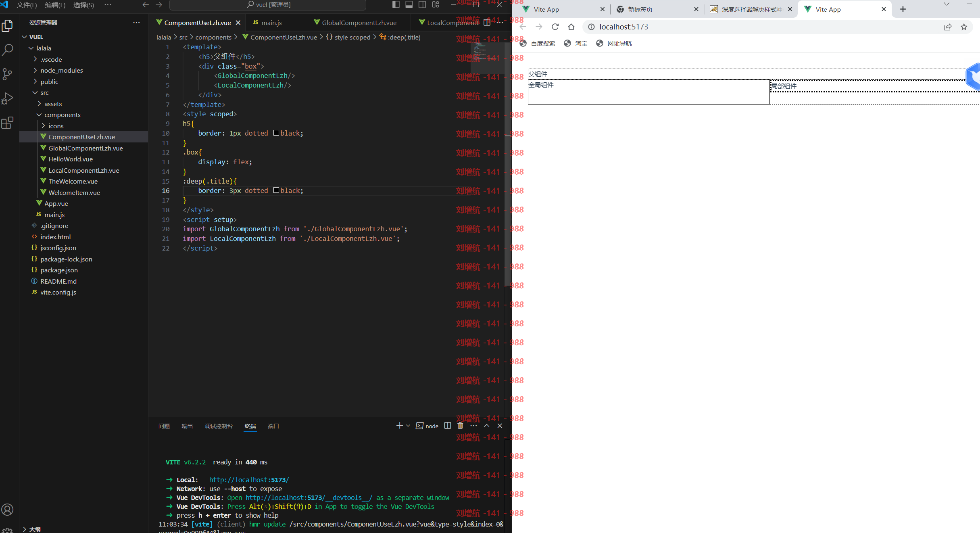This screenshot has width=980, height=533.
Task: Close the terminal panel
Action: click(x=500, y=426)
